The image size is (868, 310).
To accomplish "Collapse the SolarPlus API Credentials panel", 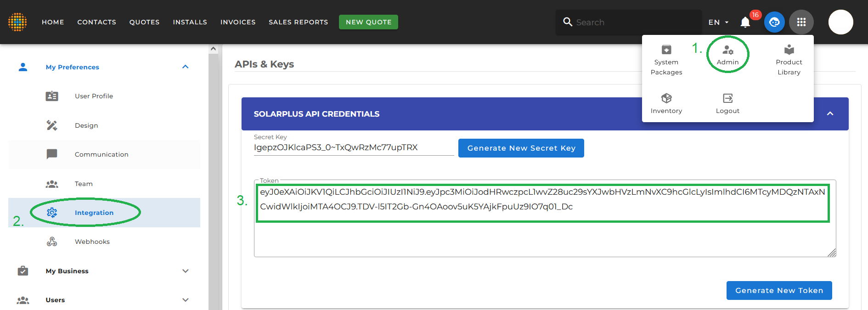I will 830,113.
